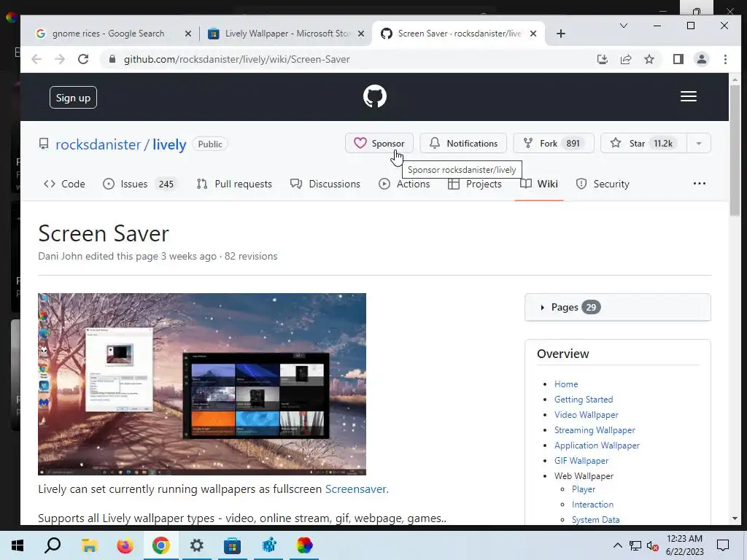Launch Firefox from taskbar
The width and height of the screenshot is (747, 560).
click(x=125, y=545)
